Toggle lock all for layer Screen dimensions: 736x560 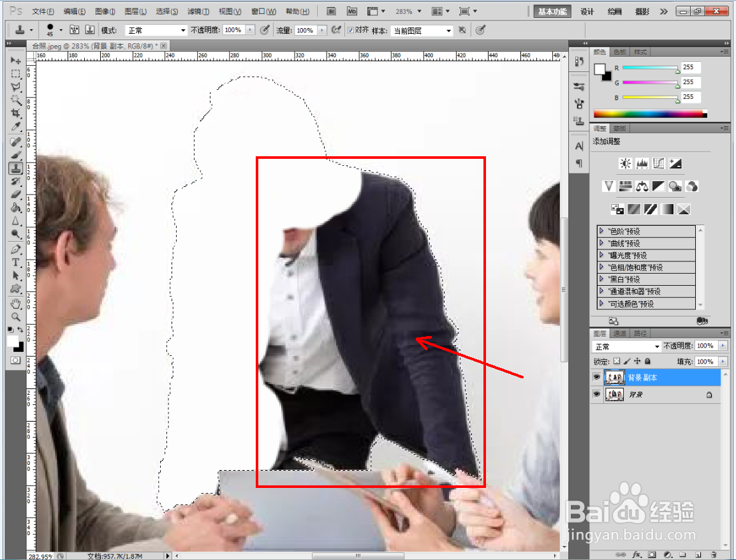tap(647, 361)
